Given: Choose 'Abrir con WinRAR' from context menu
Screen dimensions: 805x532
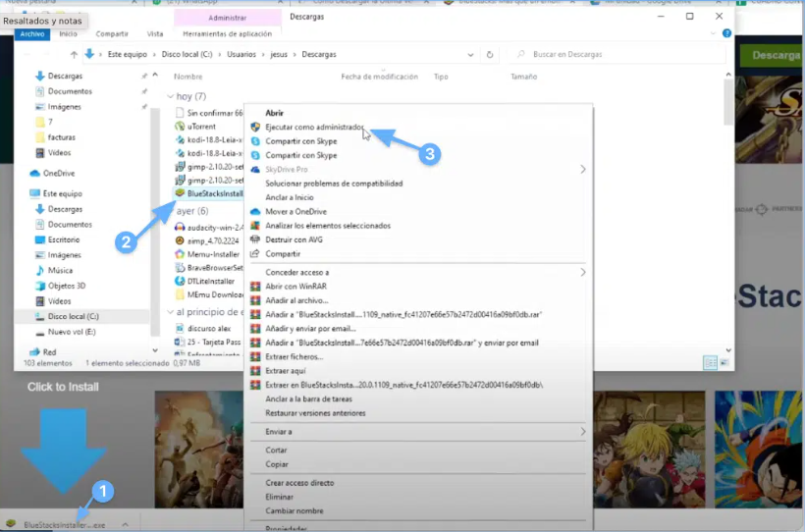Looking at the screenshot, I should click(x=295, y=286).
